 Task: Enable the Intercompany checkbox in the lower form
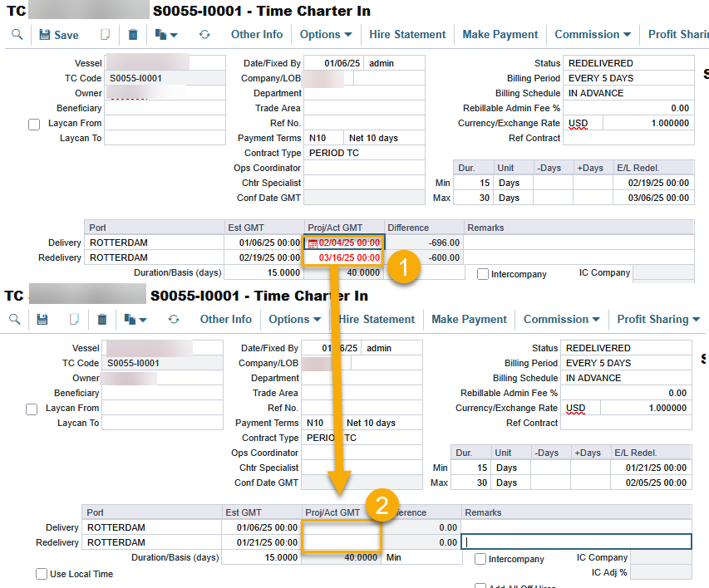[480, 559]
